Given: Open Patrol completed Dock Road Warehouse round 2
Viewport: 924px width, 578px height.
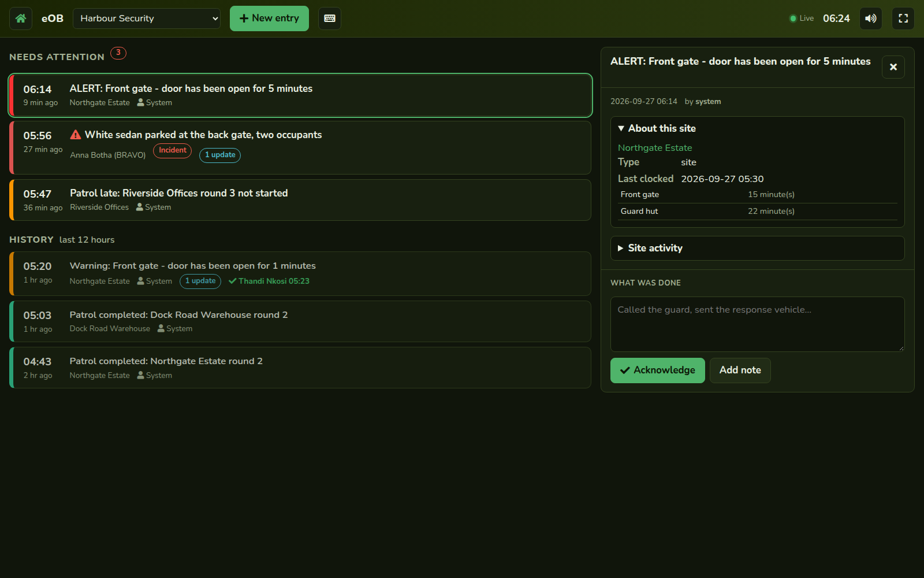Looking at the screenshot, I should [x=300, y=321].
